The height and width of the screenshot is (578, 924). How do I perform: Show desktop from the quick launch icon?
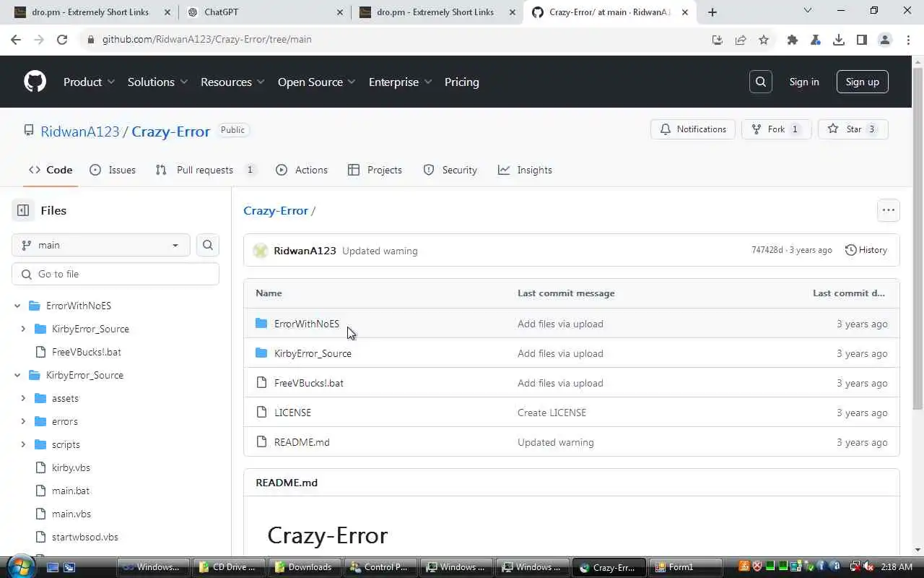(53, 567)
